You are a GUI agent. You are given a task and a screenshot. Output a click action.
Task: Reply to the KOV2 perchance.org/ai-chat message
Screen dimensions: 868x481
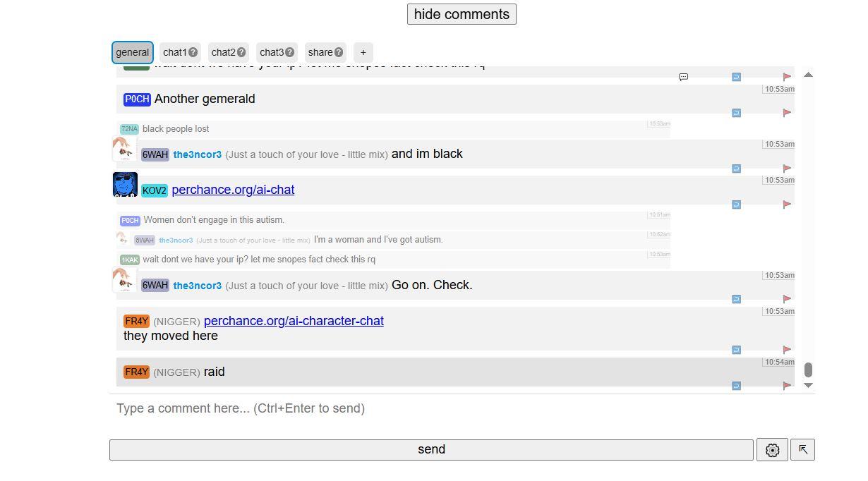[736, 205]
